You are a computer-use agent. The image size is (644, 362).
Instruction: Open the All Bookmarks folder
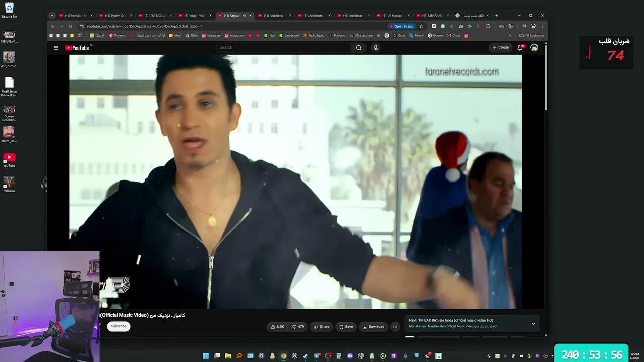pyautogui.click(x=532, y=36)
